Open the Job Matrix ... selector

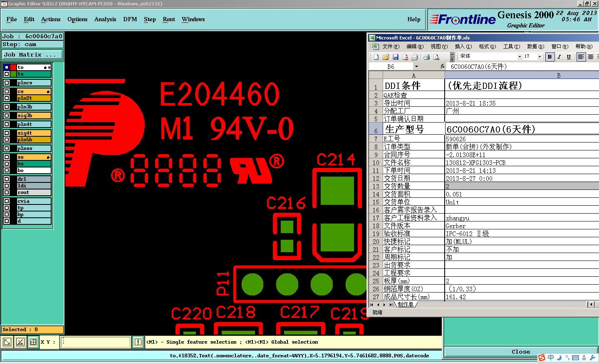coord(32,54)
